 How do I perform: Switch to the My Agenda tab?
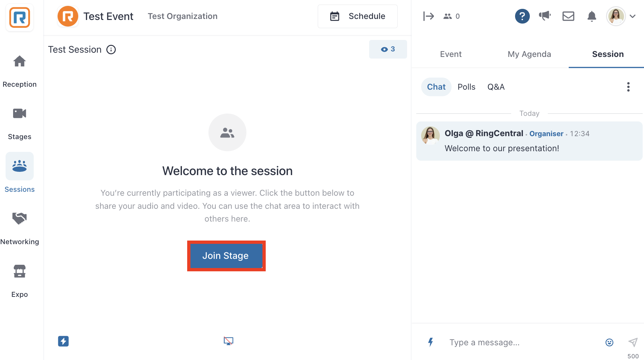point(529,54)
